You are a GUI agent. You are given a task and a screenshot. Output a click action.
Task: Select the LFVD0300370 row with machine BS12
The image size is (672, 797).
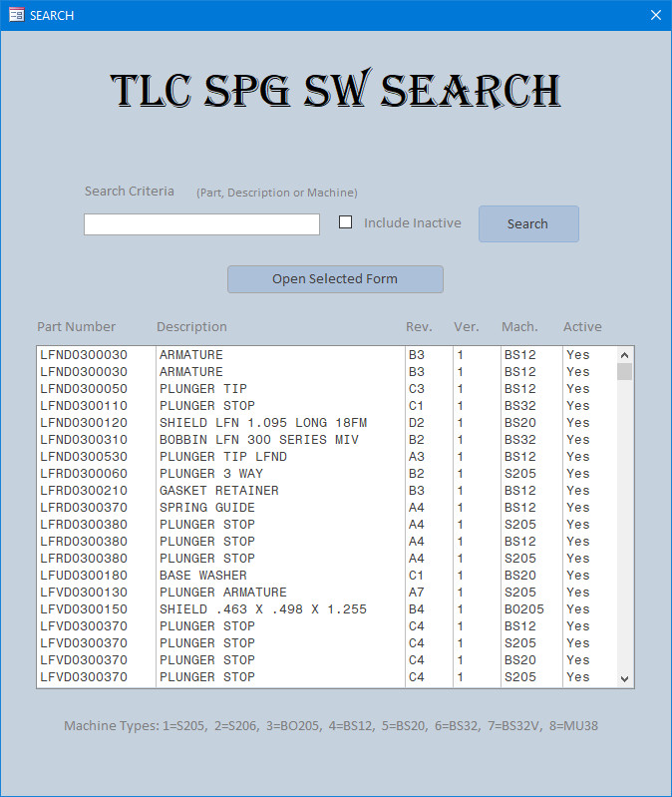(328, 626)
